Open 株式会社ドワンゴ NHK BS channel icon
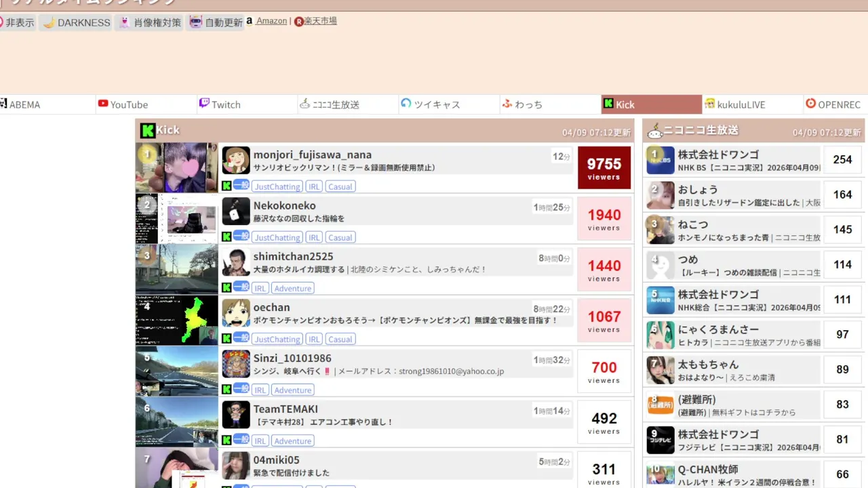868x488 pixels. [x=660, y=160]
